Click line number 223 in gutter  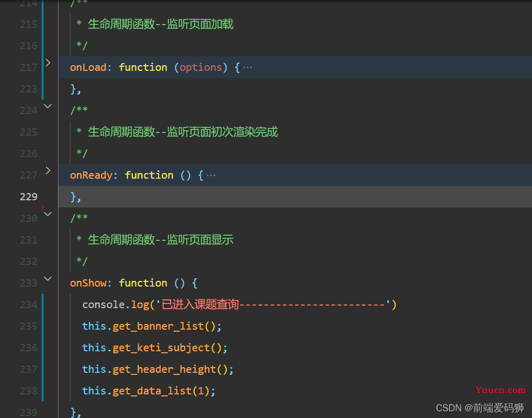coord(29,89)
